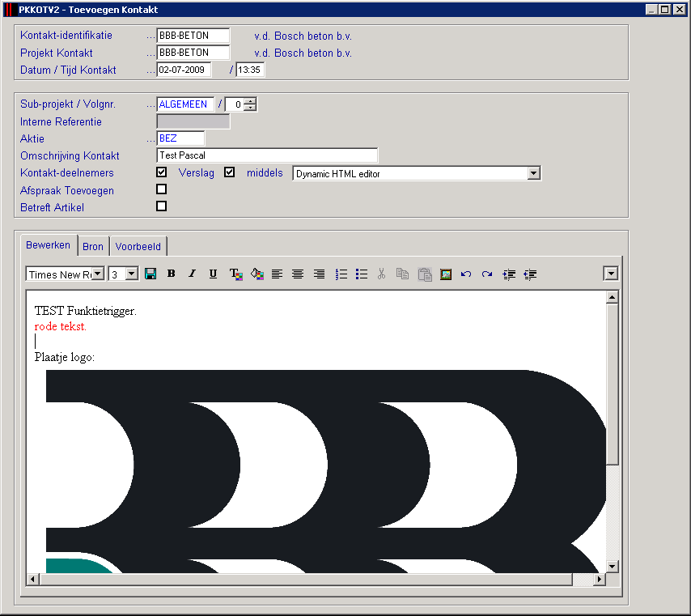Check the Betreft Artikel box
This screenshot has height=616, width=691.
coord(161,206)
